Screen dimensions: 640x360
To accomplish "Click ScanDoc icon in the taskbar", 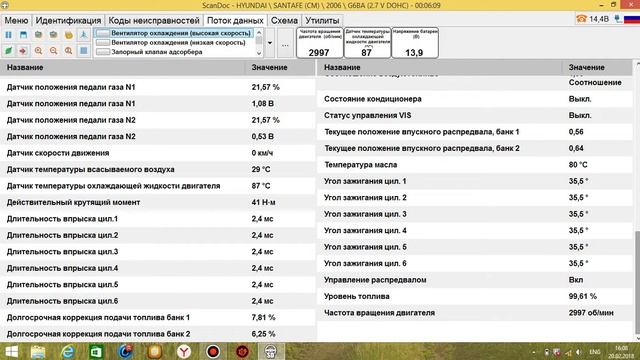I will 271,351.
